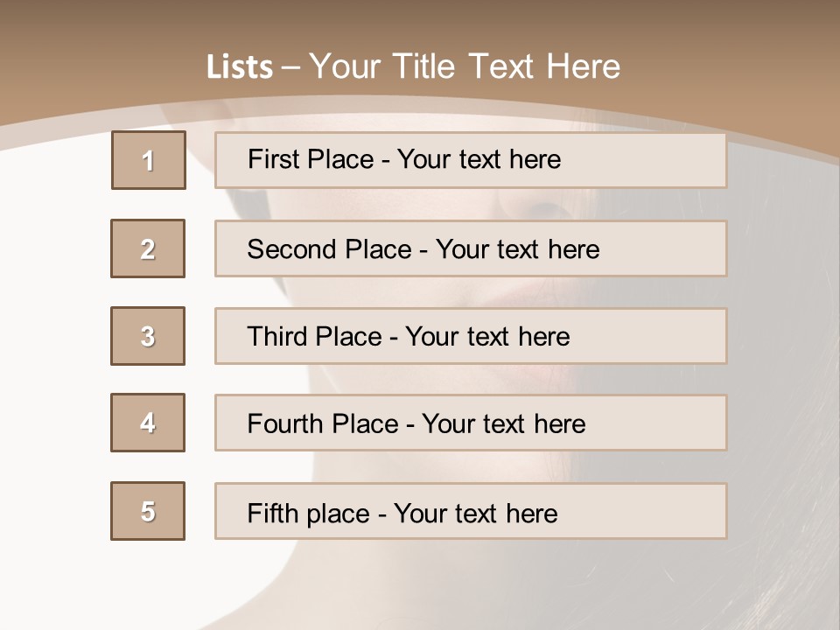Click the number 1 box

tap(149, 160)
